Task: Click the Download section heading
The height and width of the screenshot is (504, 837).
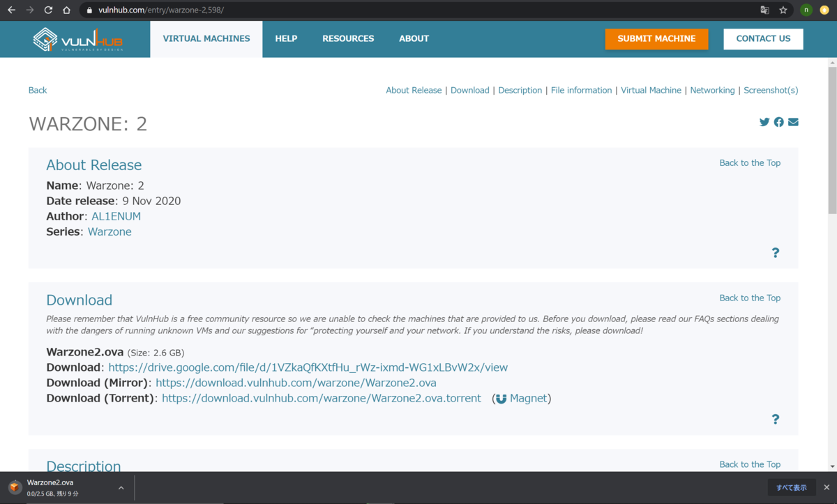Action: [79, 300]
